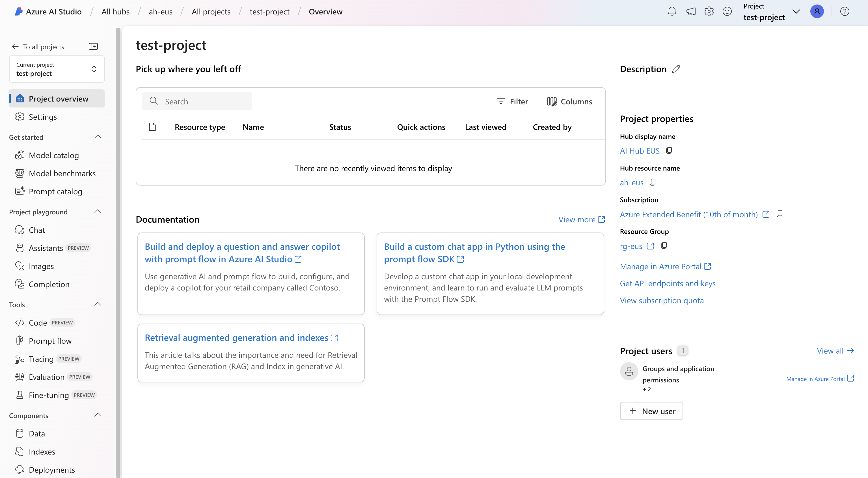Open Get API endpoints and keys
This screenshot has height=478, width=868.
[668, 283]
